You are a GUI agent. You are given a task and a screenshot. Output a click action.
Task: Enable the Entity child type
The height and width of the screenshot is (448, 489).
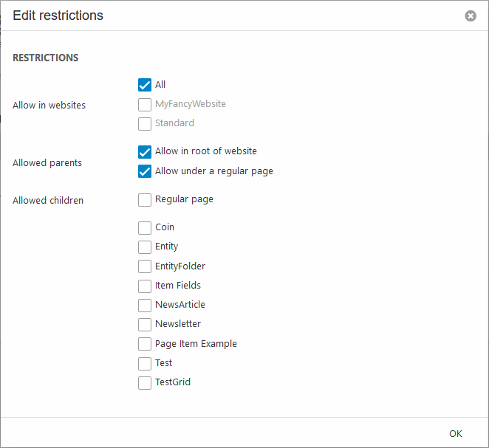[145, 247]
